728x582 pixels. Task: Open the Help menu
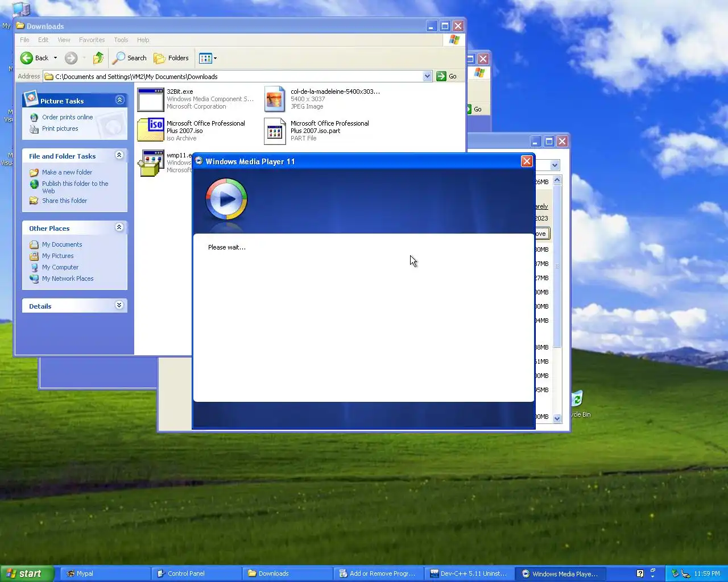[143, 40]
